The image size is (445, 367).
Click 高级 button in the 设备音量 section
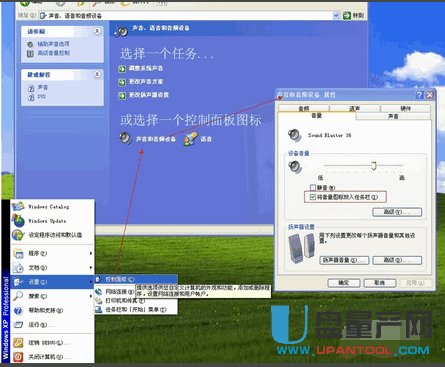tap(397, 212)
